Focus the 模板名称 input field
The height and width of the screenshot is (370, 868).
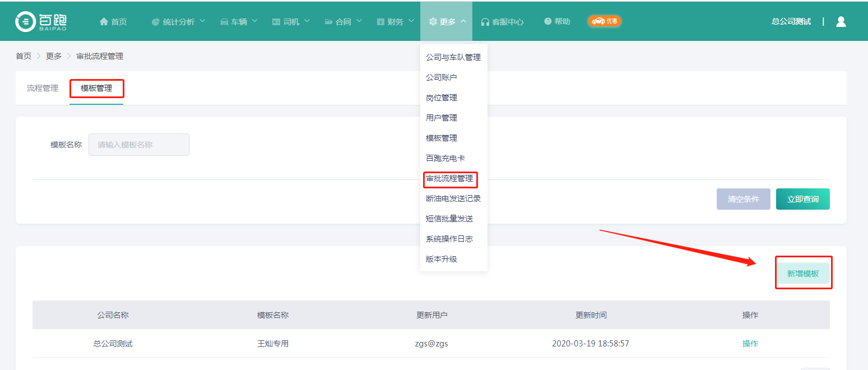click(x=138, y=145)
